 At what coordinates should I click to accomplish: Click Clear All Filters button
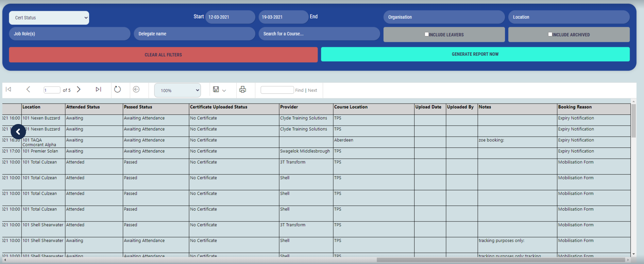click(163, 55)
